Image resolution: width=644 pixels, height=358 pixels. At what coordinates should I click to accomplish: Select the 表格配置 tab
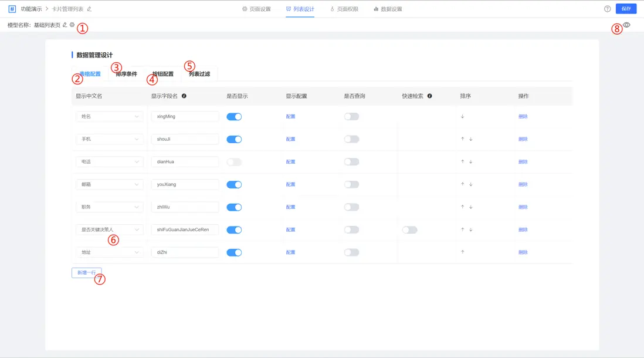coord(90,74)
